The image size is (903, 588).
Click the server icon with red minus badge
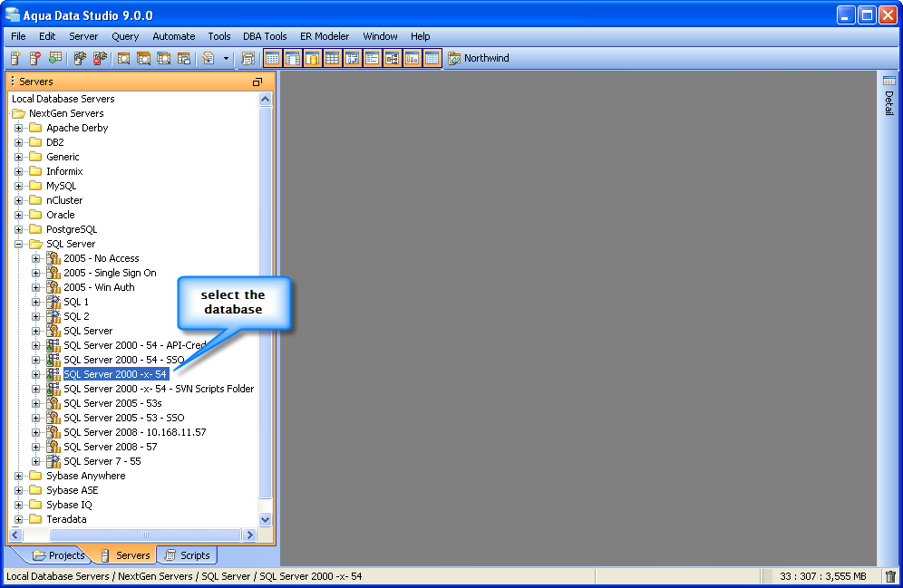click(x=35, y=58)
